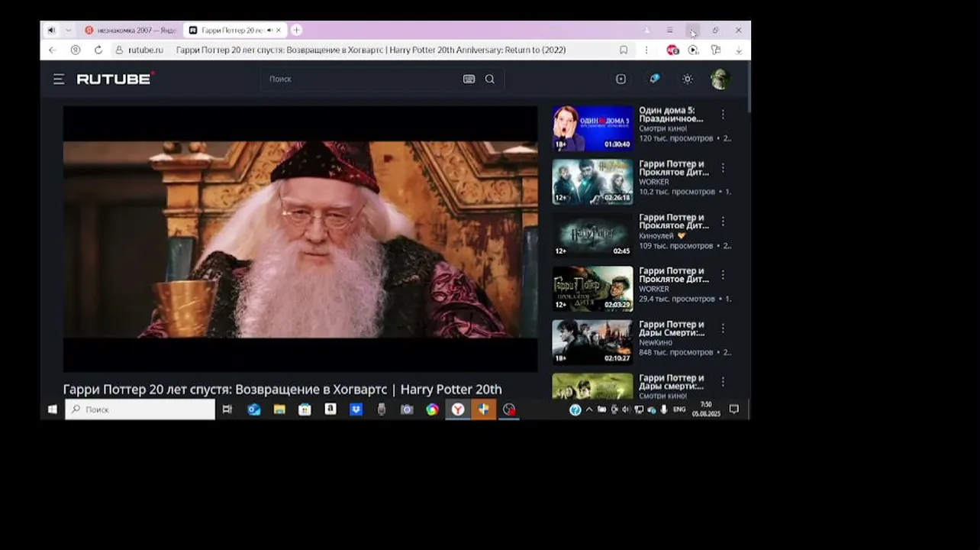Reload the page with refresh icon
The width and height of the screenshot is (980, 550).
tap(98, 50)
